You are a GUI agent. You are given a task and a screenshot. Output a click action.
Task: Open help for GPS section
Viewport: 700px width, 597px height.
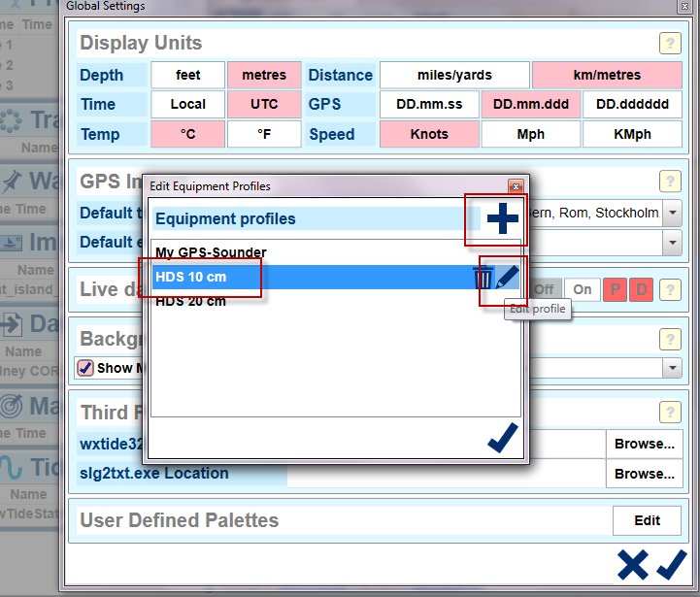670,181
